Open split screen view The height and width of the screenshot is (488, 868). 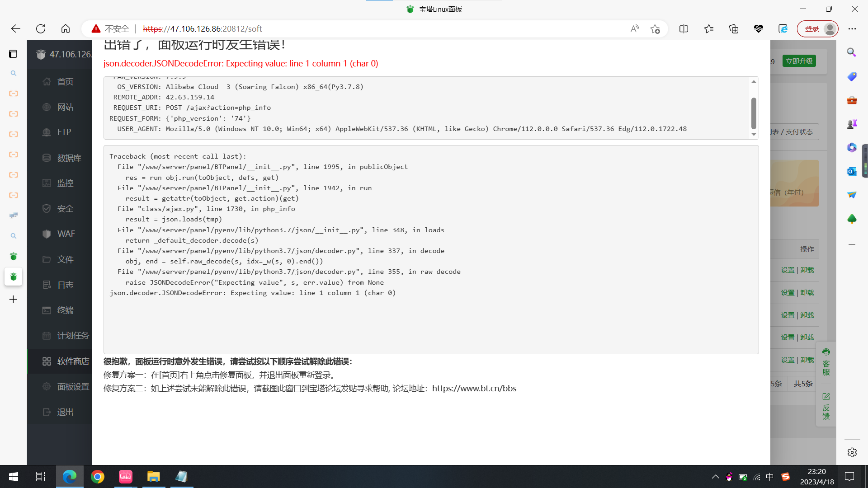click(x=684, y=29)
